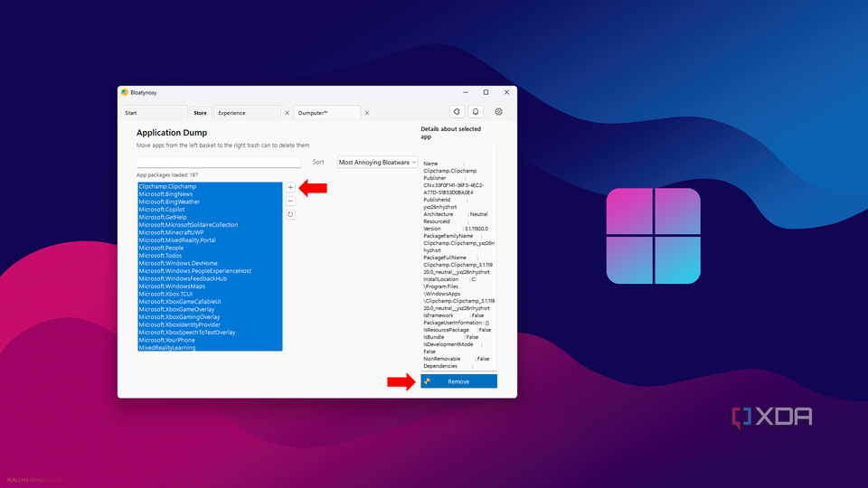Select Microsoft.Windows.PeopleExperienceHost entry
This screenshot has width=868, height=488.
(210, 271)
